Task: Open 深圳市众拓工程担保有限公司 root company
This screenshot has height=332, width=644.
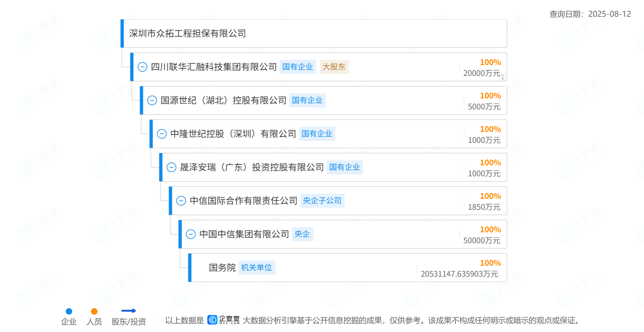Action: point(187,33)
